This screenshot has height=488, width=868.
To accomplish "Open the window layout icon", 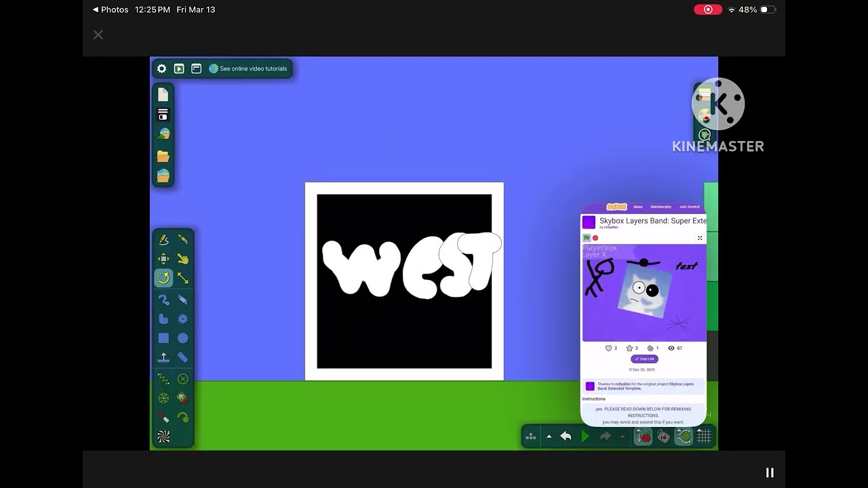I will [196, 68].
